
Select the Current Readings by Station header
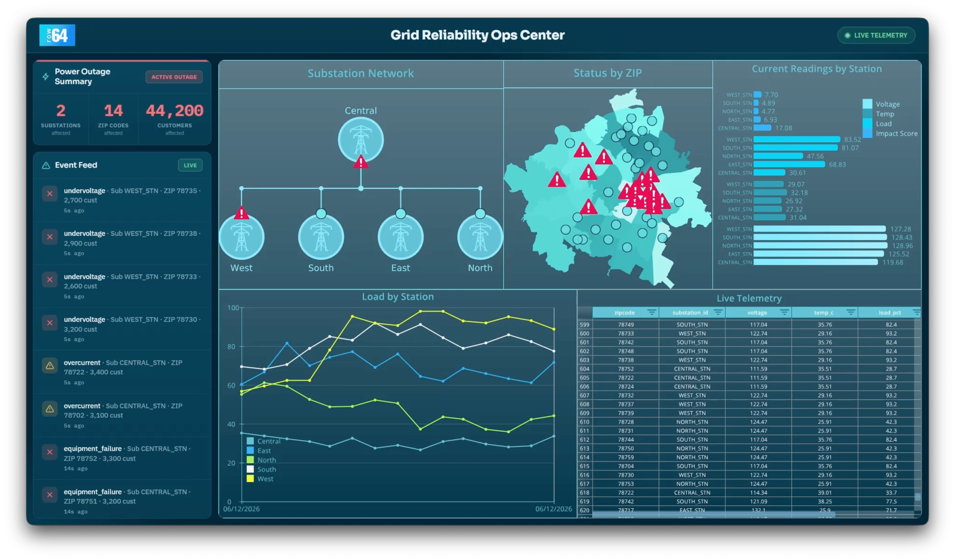pyautogui.click(x=816, y=69)
